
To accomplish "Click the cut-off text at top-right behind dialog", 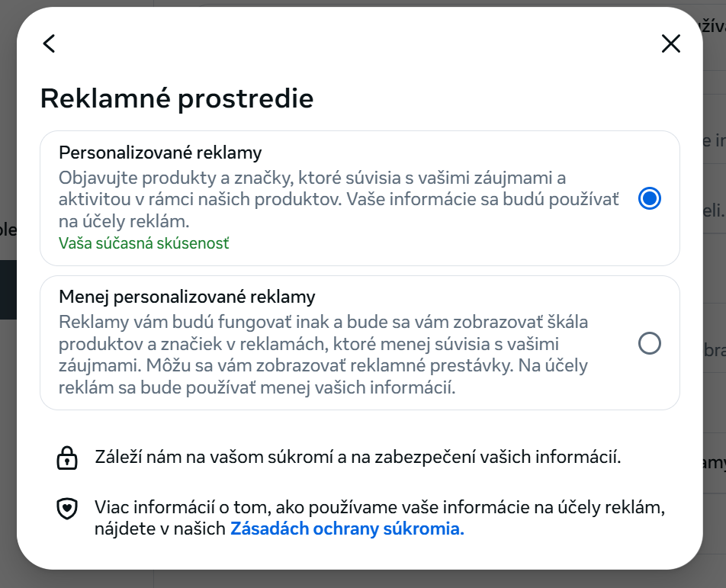I will [713, 27].
